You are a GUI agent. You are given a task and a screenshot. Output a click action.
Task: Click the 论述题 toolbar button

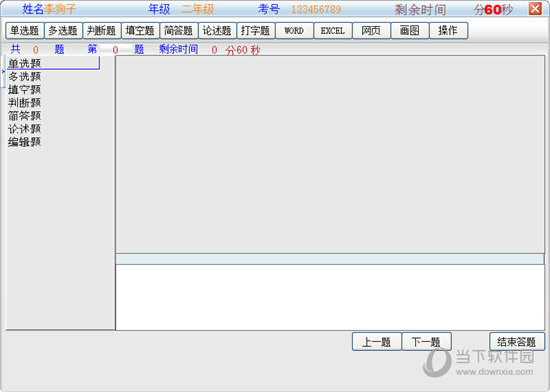217,31
